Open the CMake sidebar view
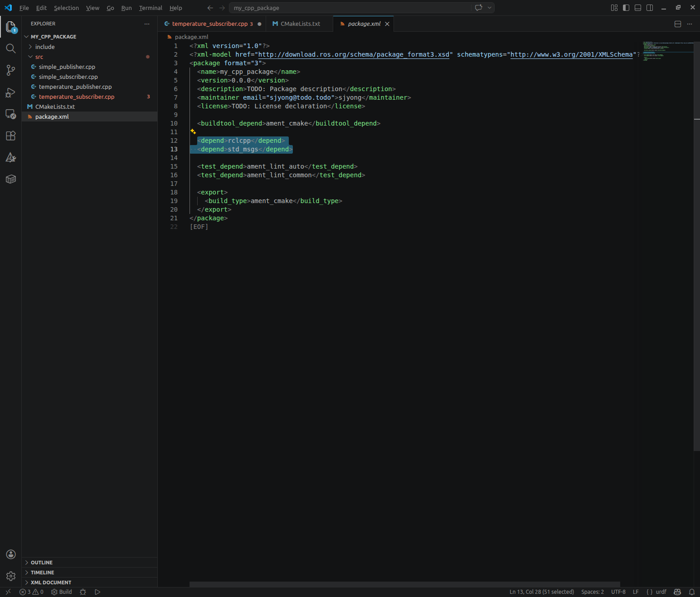This screenshot has height=597, width=700. click(x=11, y=157)
